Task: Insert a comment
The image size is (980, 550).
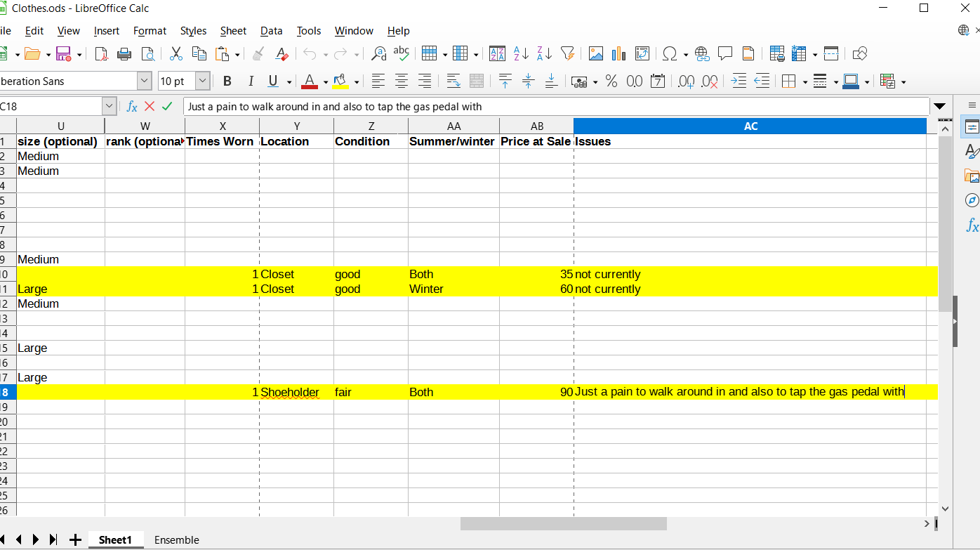Action: (725, 53)
